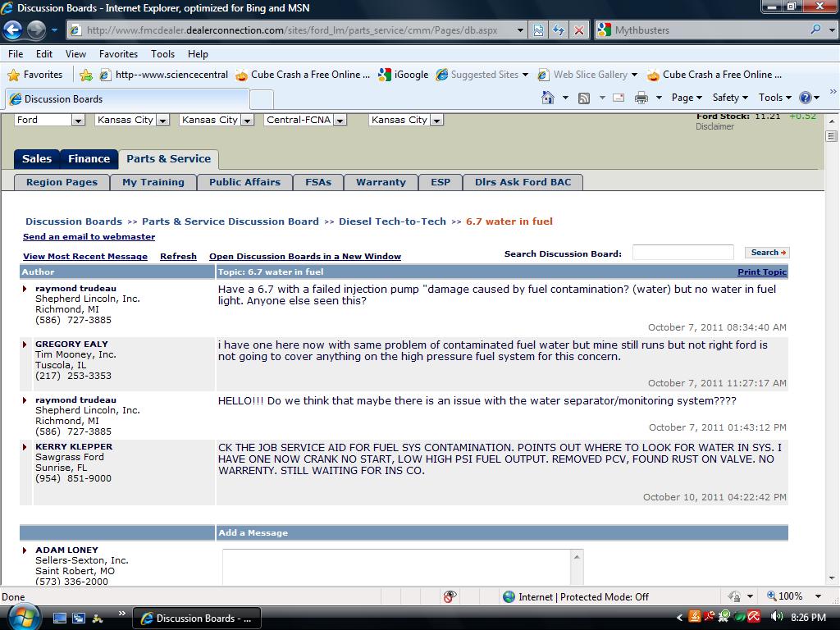Click the Discussion Boards taskbar button

coord(197,619)
